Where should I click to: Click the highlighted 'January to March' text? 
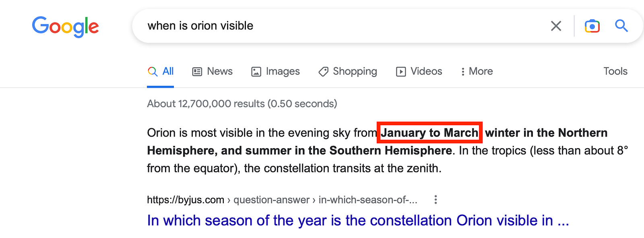coord(429,132)
